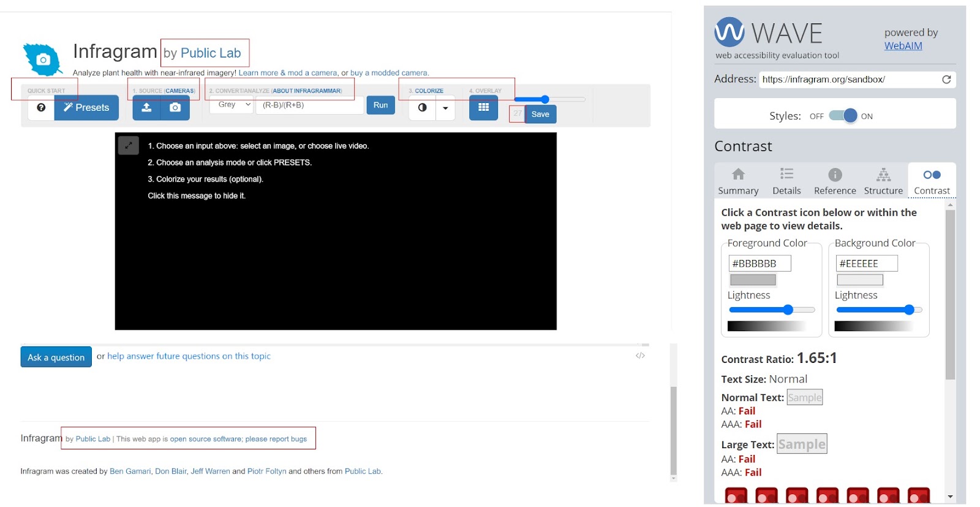This screenshot has height=507, width=980.
Task: Start live video with the camera icon button
Action: (x=175, y=107)
